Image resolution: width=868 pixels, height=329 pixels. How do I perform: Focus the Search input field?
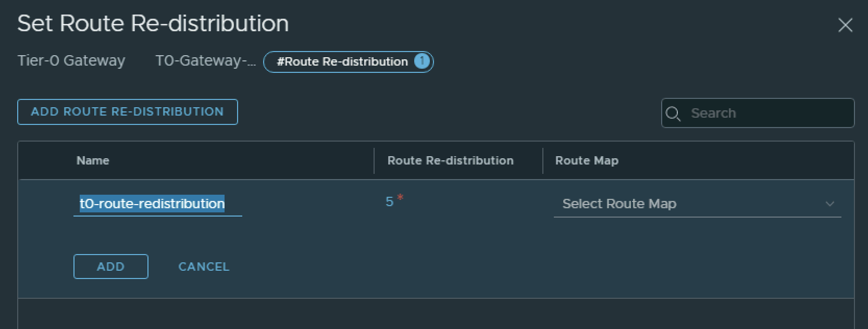tap(766, 113)
